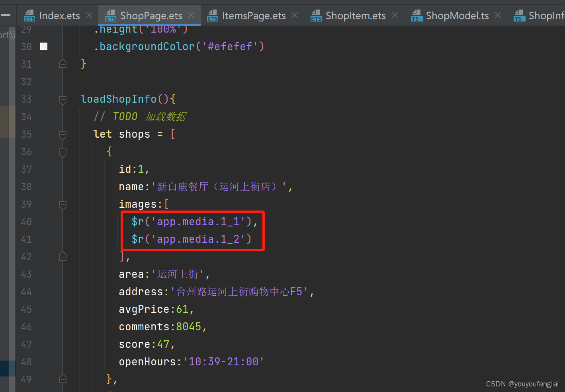Click the avgPrice value 61
The height and width of the screenshot is (392, 565).
coord(182,309)
